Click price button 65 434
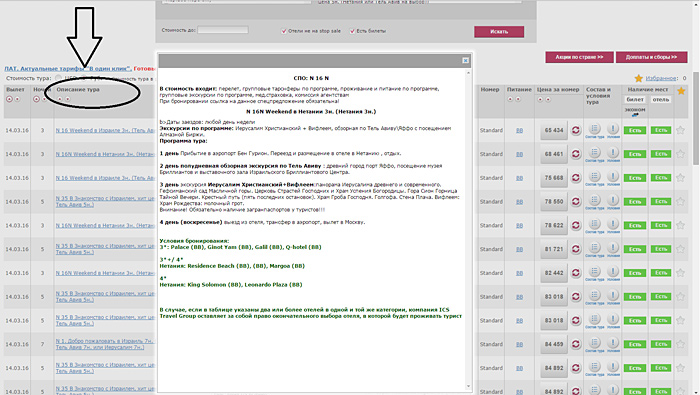This screenshot has height=395, width=700. point(554,130)
